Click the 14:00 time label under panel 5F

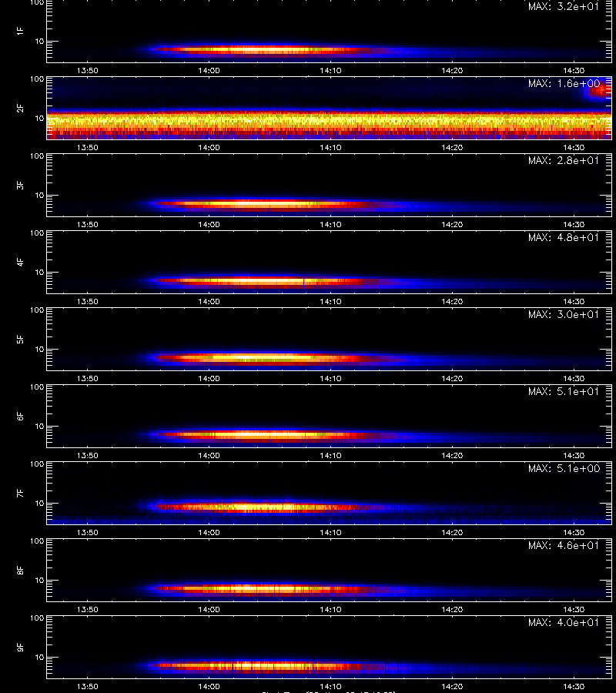point(209,379)
